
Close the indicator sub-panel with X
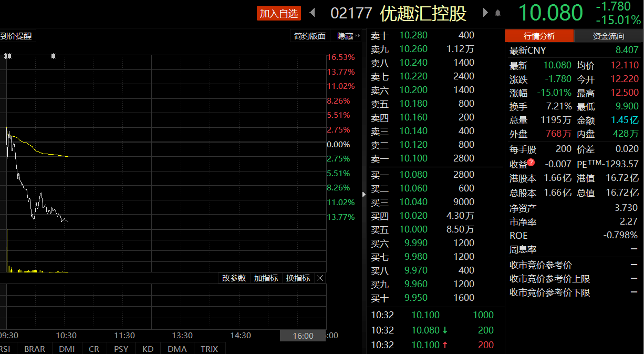point(320,278)
